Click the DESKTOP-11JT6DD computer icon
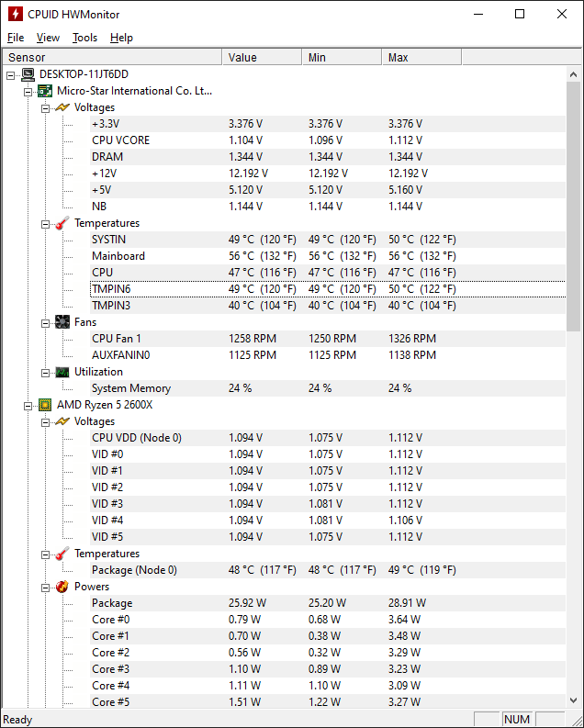 (x=28, y=74)
